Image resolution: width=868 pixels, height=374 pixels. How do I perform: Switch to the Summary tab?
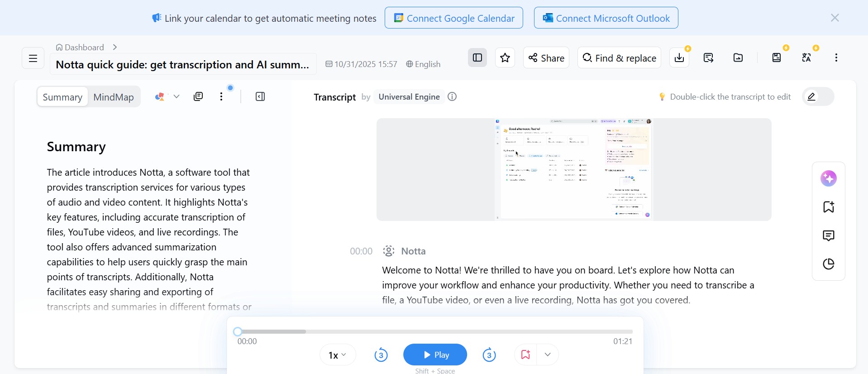point(62,97)
